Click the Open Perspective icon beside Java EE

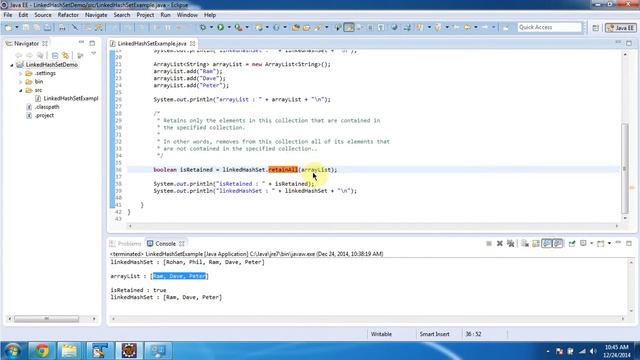pos(596,28)
